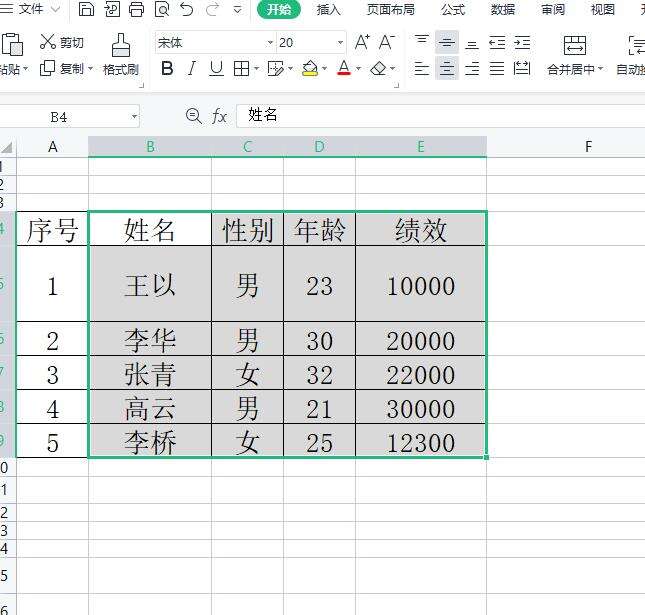Screen dimensions: 645x615
Task: Click Merge and Center (合并居中) icon
Action: click(x=574, y=45)
